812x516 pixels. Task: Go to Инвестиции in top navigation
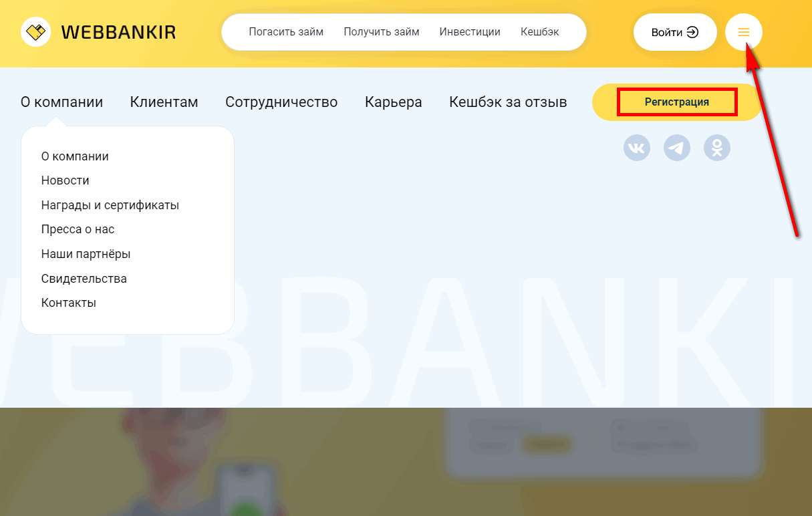click(x=470, y=31)
